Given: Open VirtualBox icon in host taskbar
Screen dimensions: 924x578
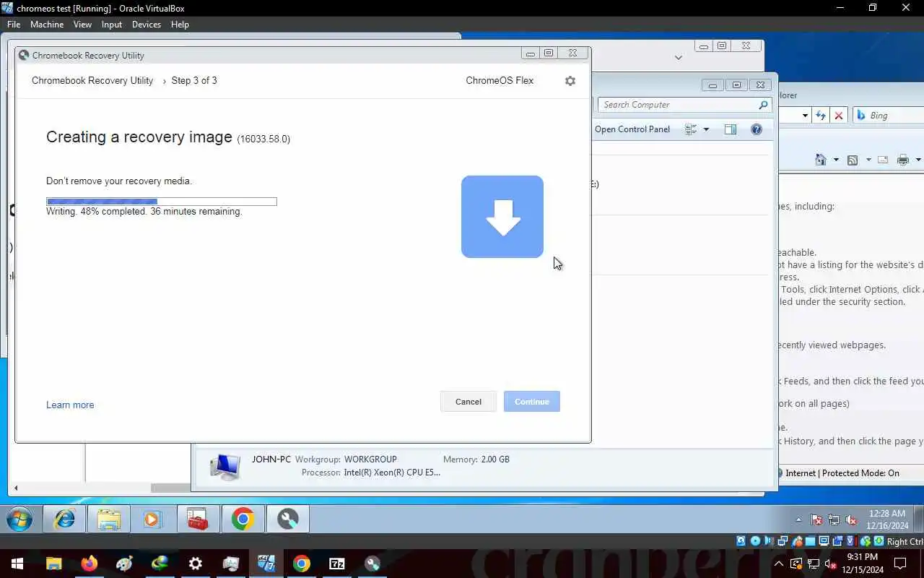Looking at the screenshot, I should (266, 564).
